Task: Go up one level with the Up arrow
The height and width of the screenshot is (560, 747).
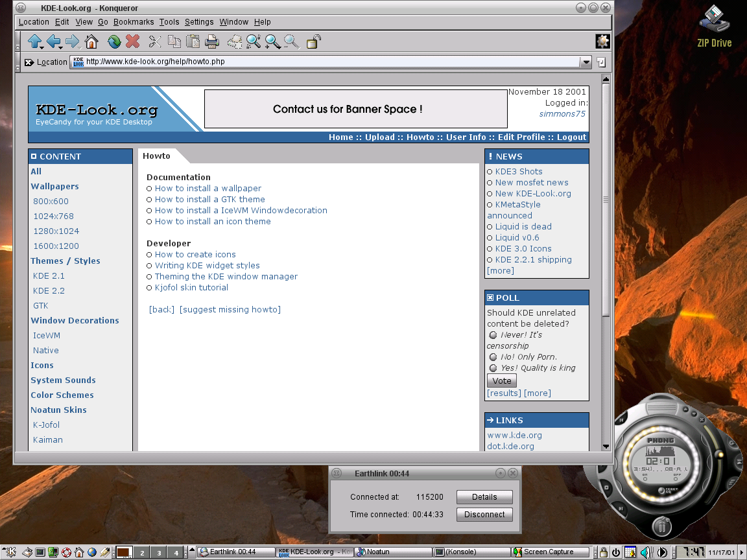Action: [x=34, y=41]
